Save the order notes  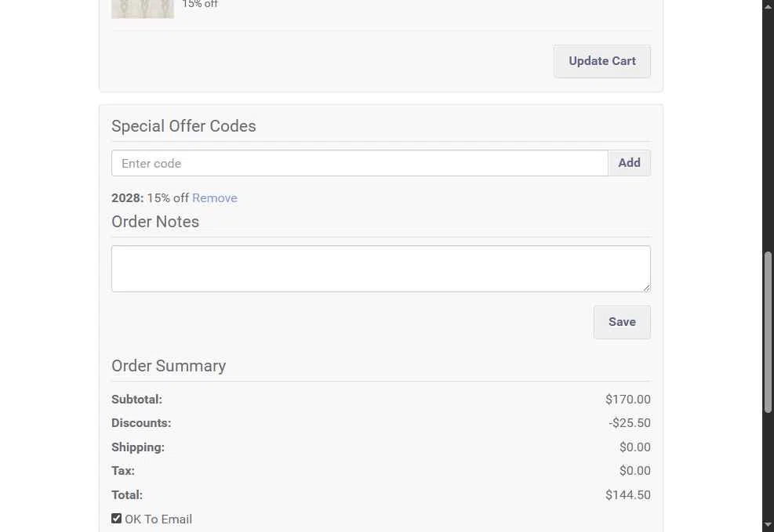622,322
